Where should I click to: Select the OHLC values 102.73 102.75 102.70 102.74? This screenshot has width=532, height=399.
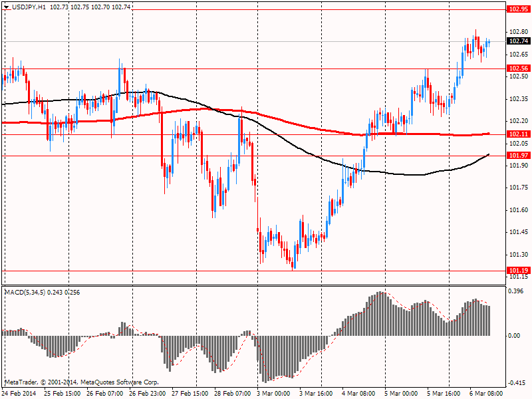[90, 7]
